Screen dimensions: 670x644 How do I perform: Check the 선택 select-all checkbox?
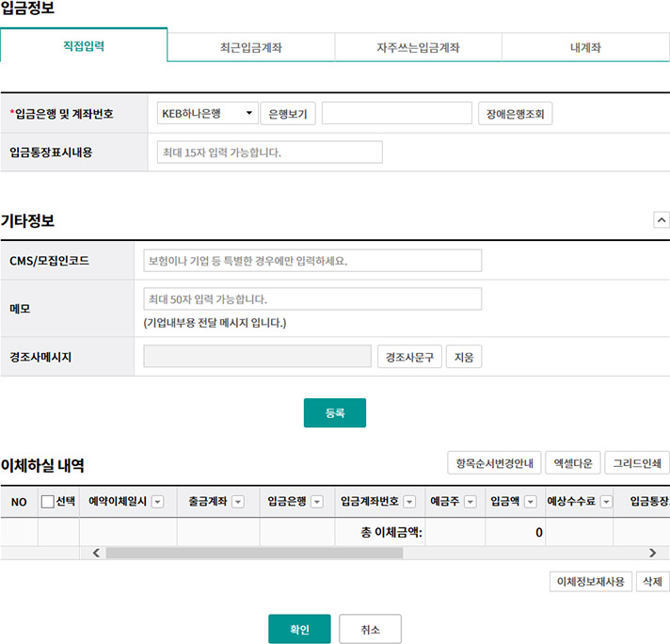coord(48,502)
